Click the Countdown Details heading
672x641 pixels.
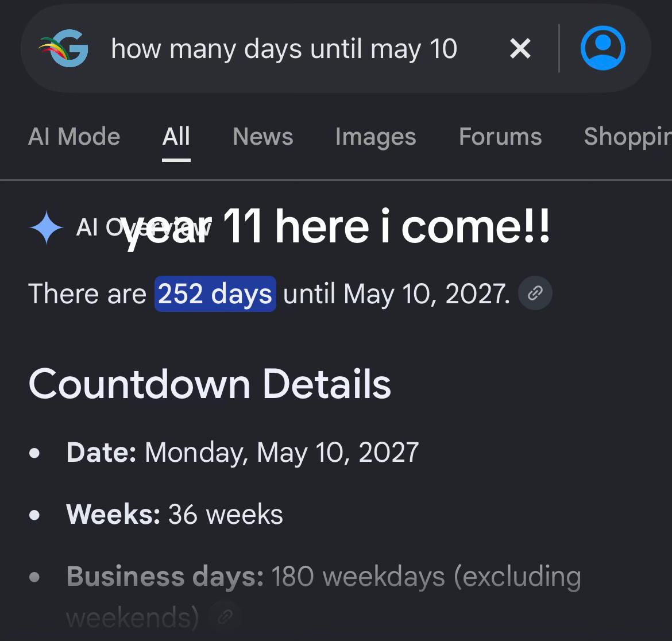click(210, 384)
